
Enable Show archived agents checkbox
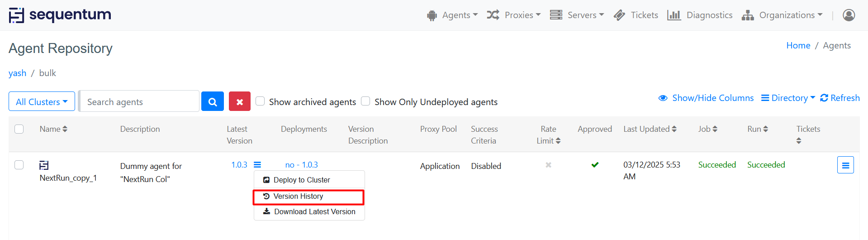(x=260, y=101)
